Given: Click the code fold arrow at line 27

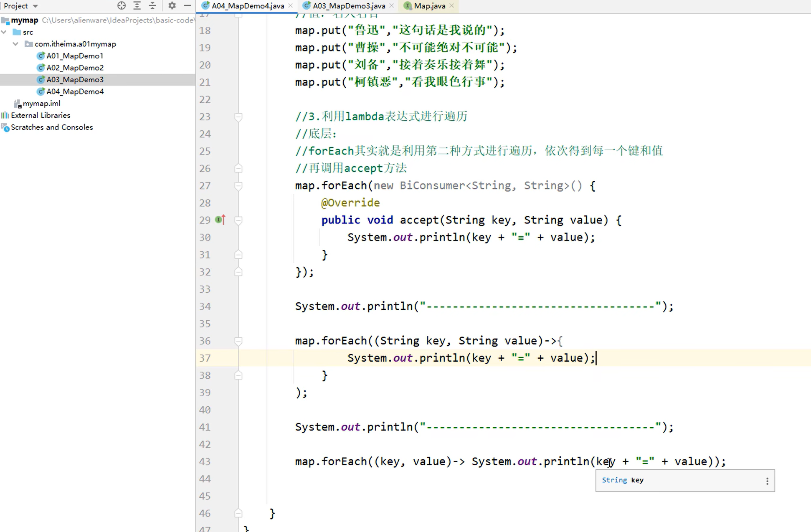Looking at the screenshot, I should pos(238,186).
